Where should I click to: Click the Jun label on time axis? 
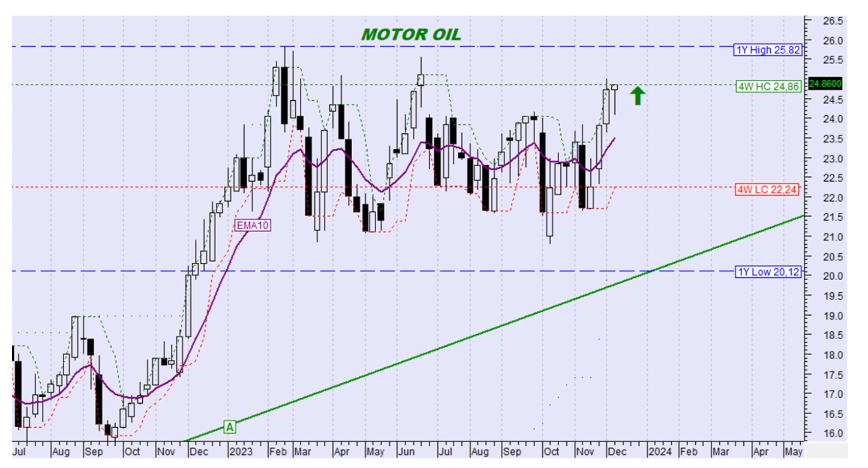[407, 450]
